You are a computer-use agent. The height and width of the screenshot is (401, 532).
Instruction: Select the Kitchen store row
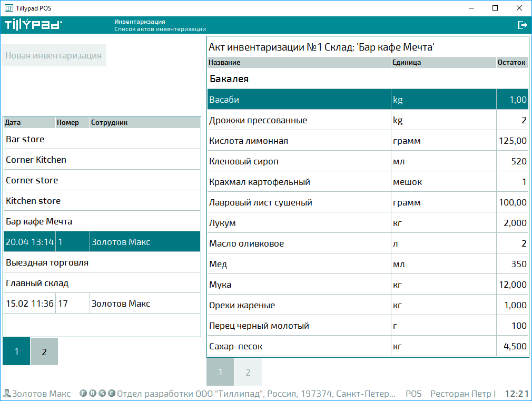102,201
